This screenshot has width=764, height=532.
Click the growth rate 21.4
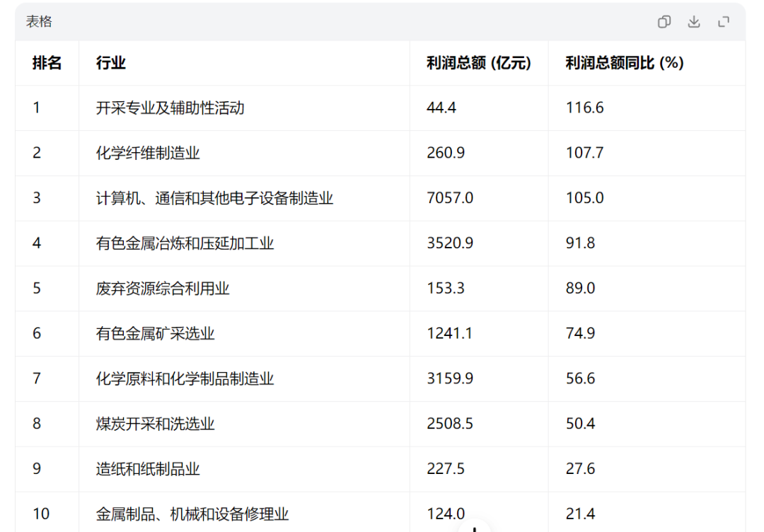point(580,514)
